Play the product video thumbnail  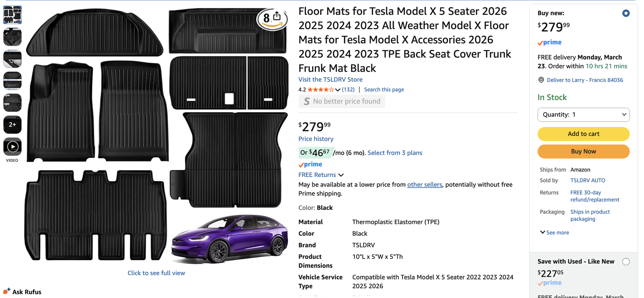(x=12, y=147)
